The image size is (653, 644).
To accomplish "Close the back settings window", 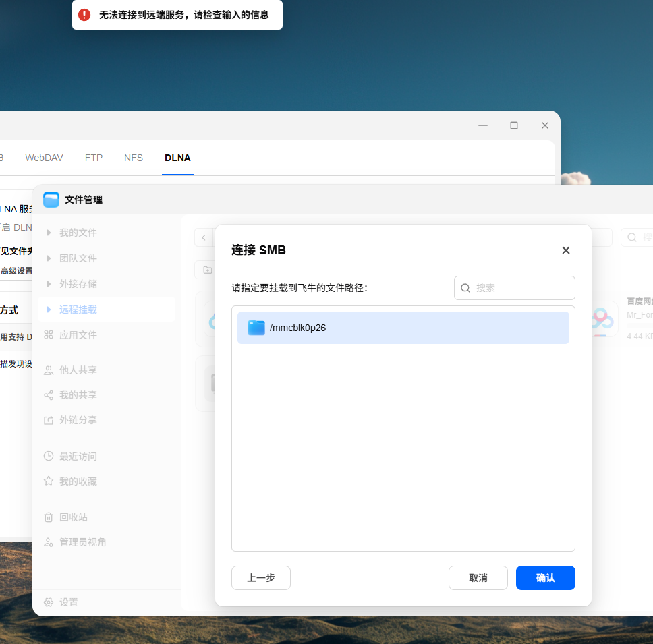I will point(544,125).
